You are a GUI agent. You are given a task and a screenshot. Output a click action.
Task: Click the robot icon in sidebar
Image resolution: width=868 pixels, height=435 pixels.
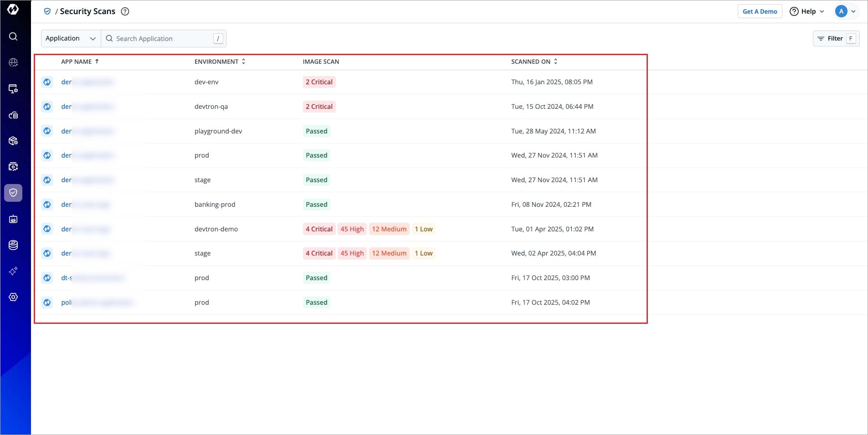tap(13, 219)
